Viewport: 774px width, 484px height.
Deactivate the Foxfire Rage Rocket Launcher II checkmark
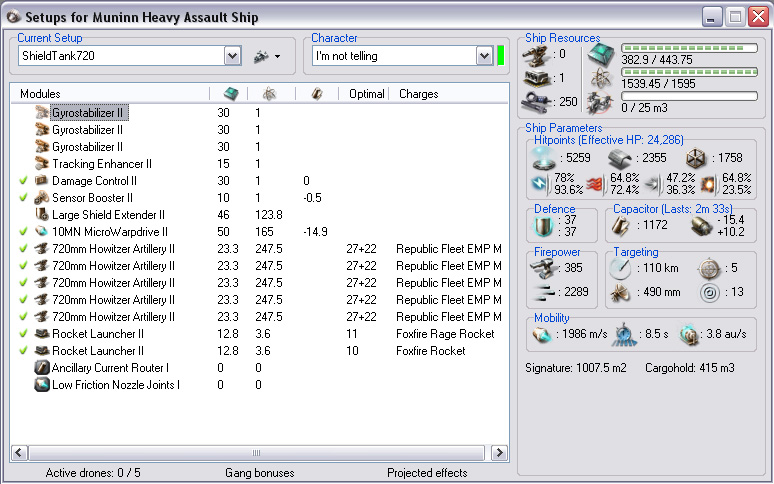click(x=24, y=334)
